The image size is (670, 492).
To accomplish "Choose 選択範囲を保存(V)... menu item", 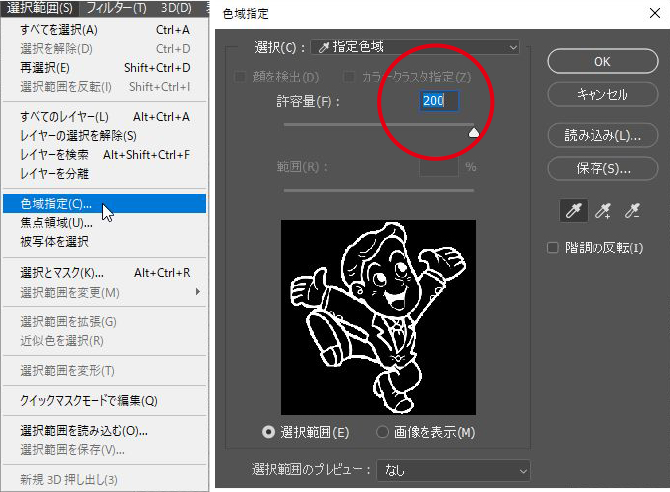I will pyautogui.click(x=105, y=450).
